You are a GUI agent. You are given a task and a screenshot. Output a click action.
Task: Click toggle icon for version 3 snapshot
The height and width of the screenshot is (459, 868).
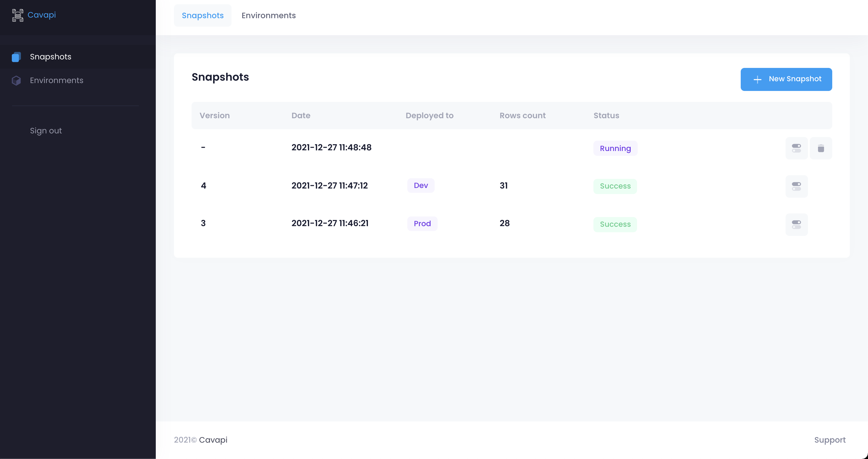pyautogui.click(x=796, y=224)
